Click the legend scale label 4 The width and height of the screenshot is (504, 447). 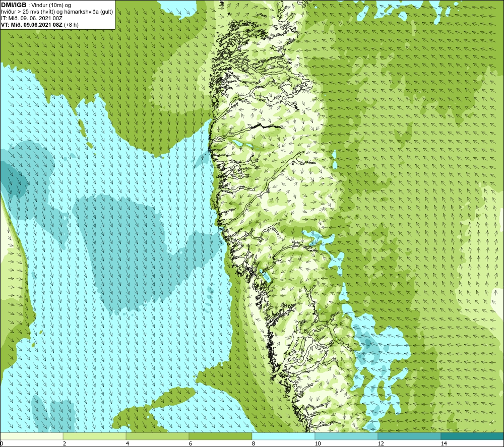pyautogui.click(x=128, y=444)
